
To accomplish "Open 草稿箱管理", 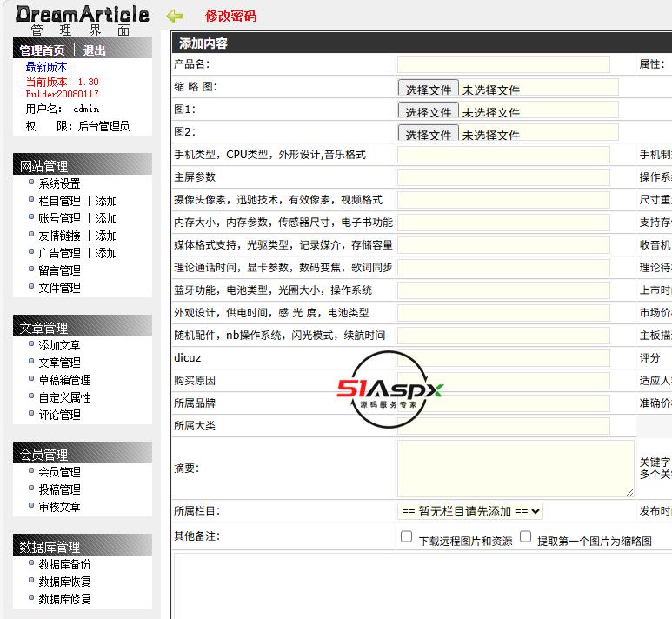I will [64, 380].
